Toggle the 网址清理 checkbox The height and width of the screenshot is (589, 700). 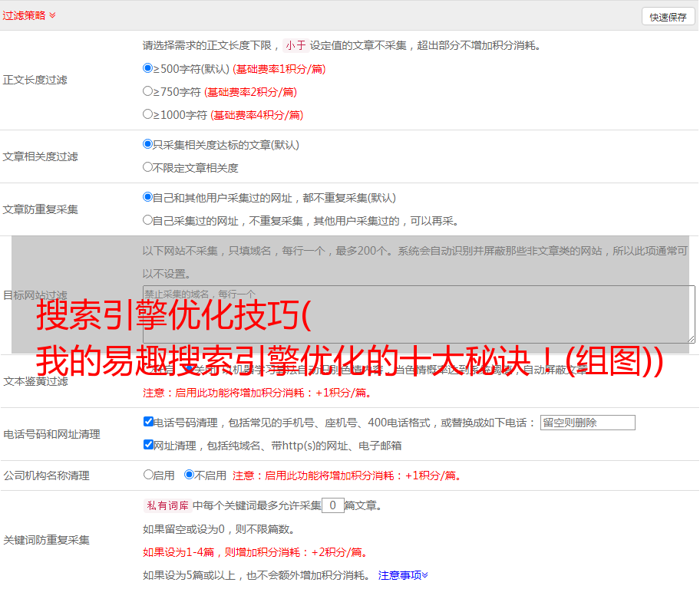click(x=148, y=444)
